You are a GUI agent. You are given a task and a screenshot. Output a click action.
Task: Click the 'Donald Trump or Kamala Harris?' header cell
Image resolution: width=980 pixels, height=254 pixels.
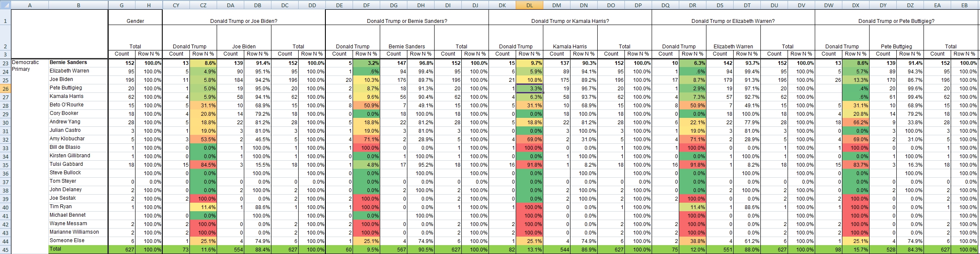570,17
